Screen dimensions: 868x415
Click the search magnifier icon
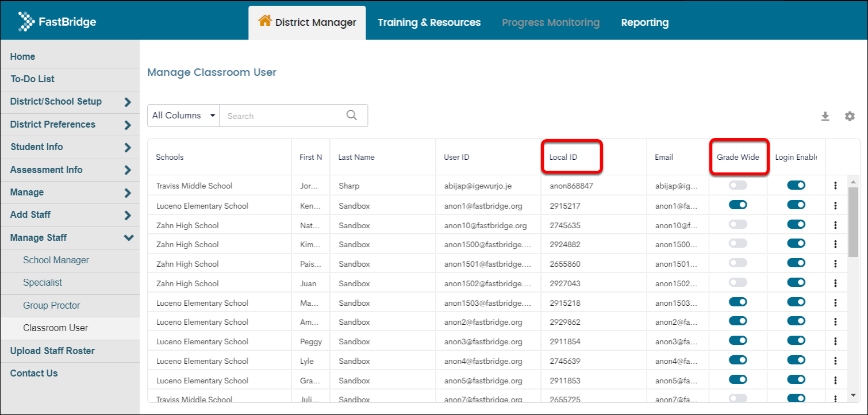(352, 115)
